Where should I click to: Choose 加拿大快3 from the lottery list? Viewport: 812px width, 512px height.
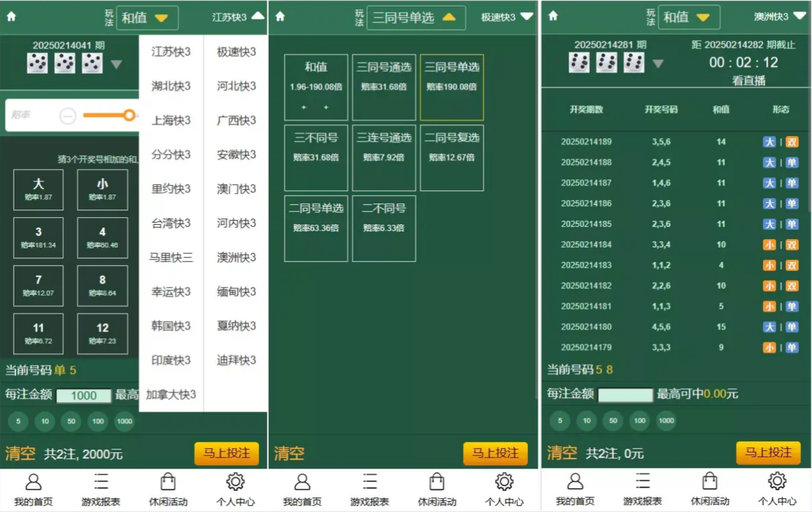171,394
